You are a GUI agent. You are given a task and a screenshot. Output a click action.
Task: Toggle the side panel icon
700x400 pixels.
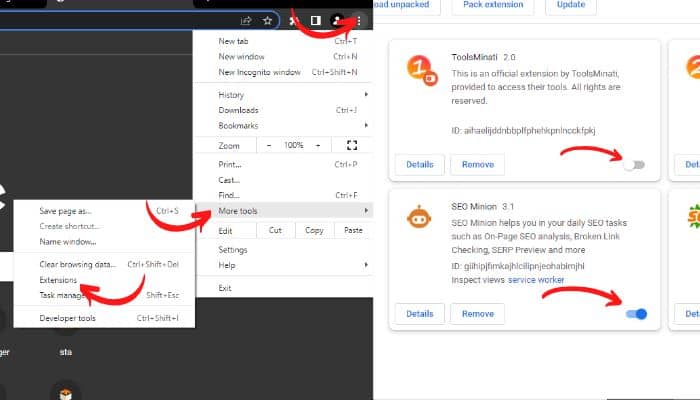coord(316,21)
